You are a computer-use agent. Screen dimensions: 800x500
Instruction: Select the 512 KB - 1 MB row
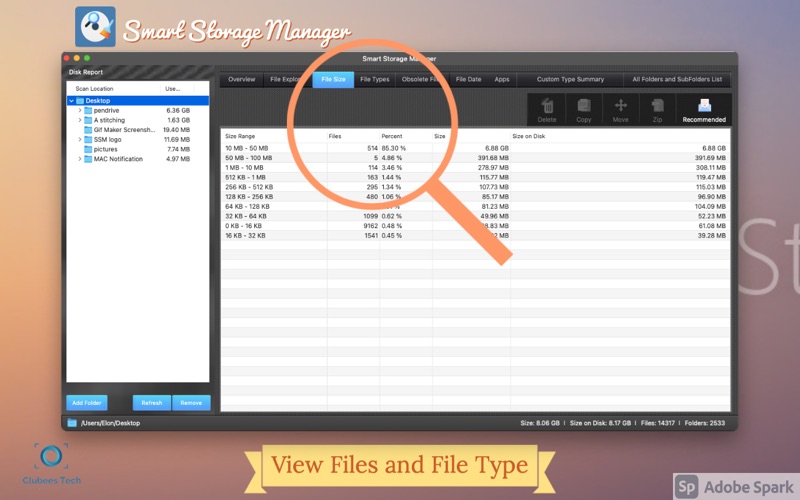(x=476, y=177)
